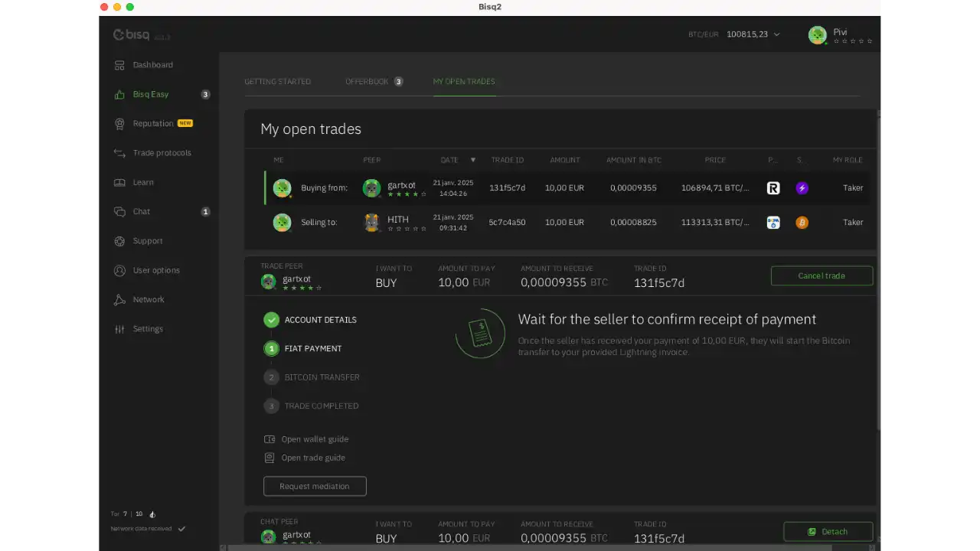This screenshot has width=980, height=551.
Task: Open the Chat section from the sidebar
Action: (141, 211)
